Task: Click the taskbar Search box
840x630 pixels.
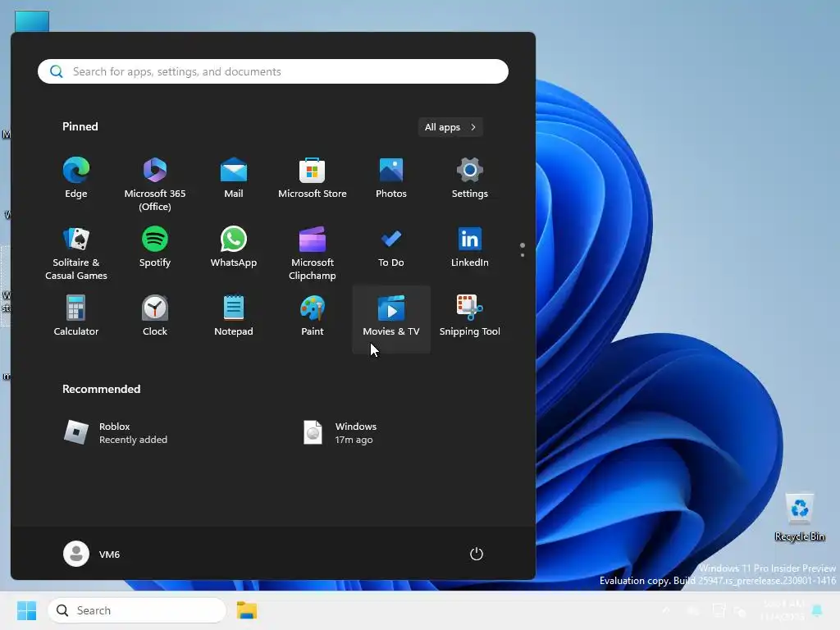Action: [x=137, y=610]
